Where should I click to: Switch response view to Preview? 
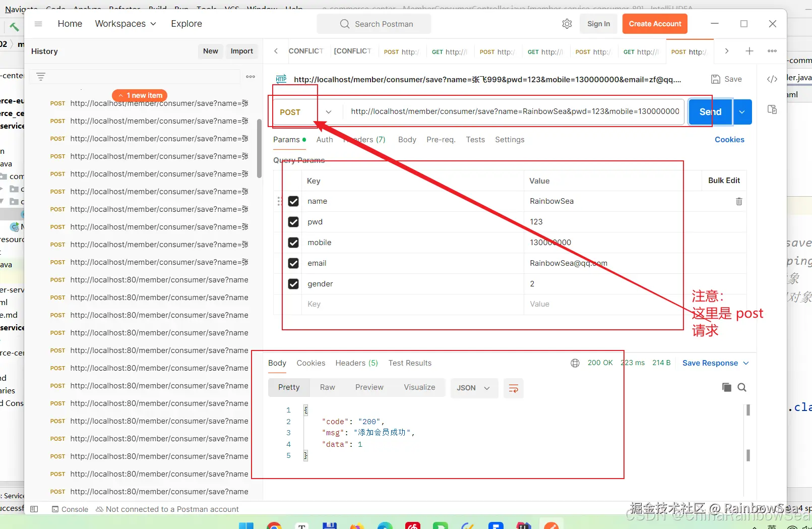[x=369, y=387]
